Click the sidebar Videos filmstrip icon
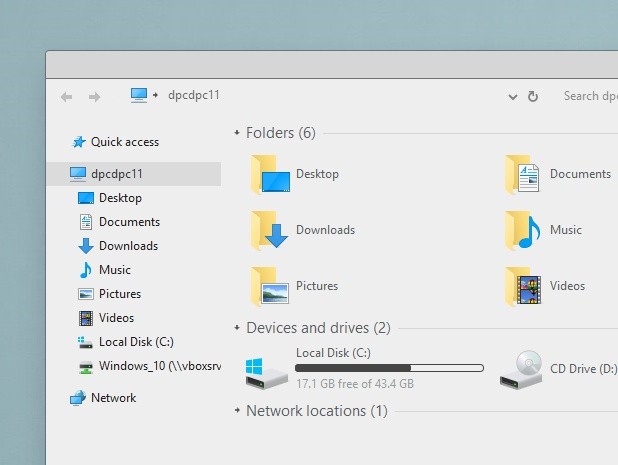The image size is (618, 465). (86, 318)
